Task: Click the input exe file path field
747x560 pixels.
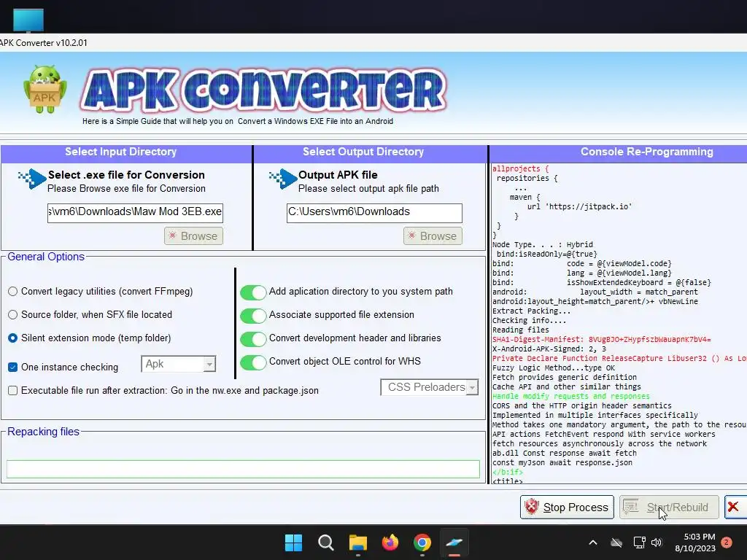Action: (x=135, y=212)
